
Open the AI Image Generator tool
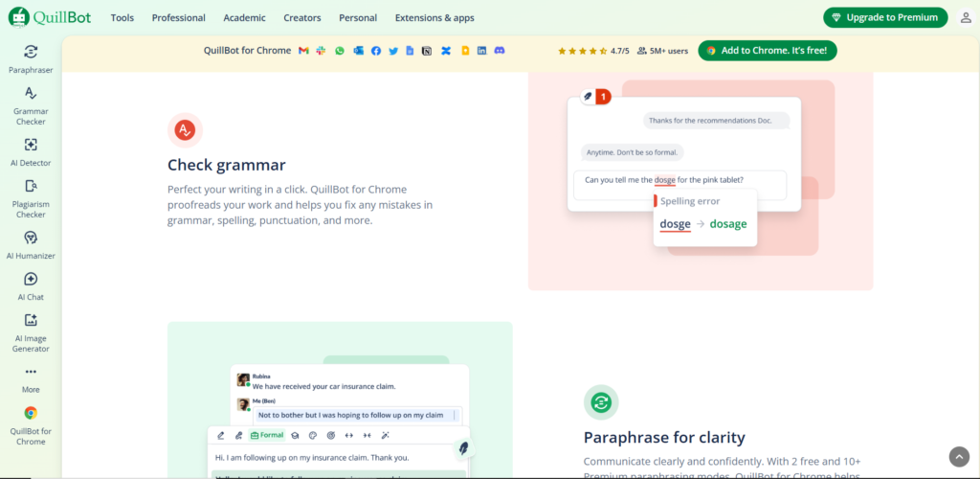(x=31, y=321)
